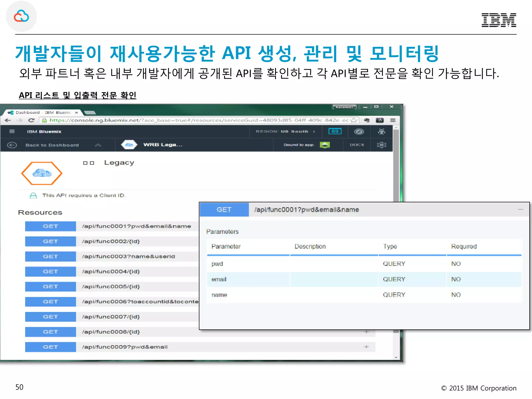Click GET button for /api/func0003
This screenshot has height=399, width=532.
point(50,256)
